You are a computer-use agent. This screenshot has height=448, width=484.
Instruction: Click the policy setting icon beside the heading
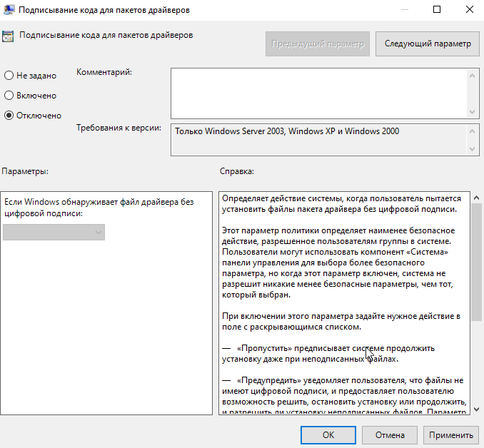[x=8, y=36]
